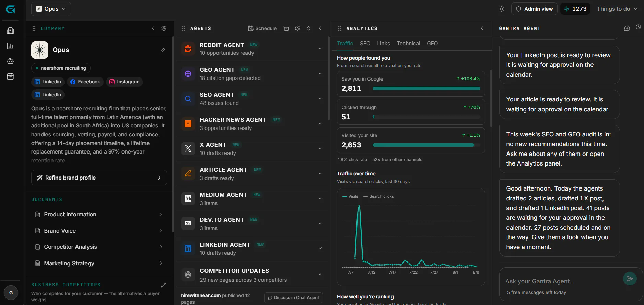Open Company panel settings gear
Image resolution: width=644 pixels, height=305 pixels.
pyautogui.click(x=164, y=28)
